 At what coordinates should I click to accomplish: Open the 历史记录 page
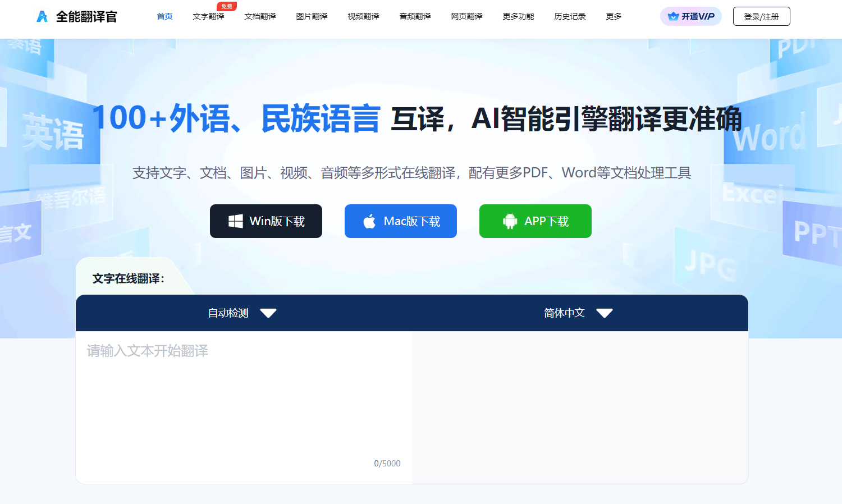coord(570,16)
